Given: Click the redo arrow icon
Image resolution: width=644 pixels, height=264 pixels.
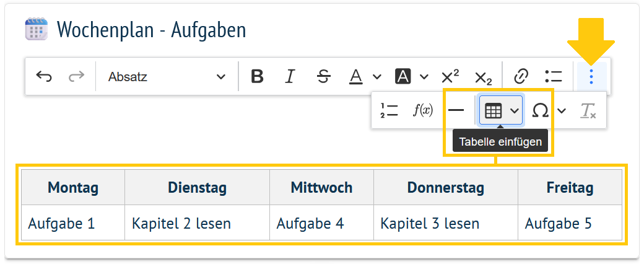Looking at the screenshot, I should point(76,77).
